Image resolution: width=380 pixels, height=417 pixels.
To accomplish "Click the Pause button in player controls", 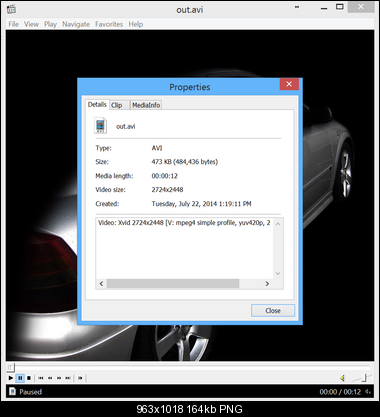I will pos(20,378).
